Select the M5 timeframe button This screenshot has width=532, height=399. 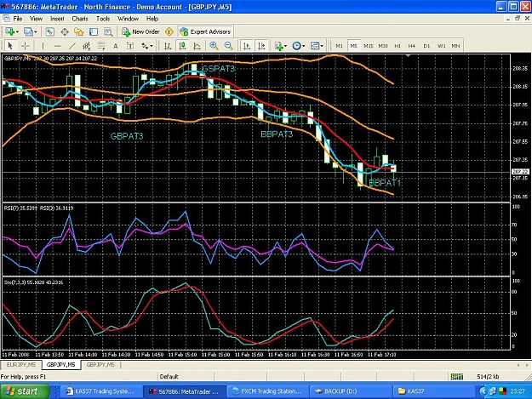pos(353,46)
